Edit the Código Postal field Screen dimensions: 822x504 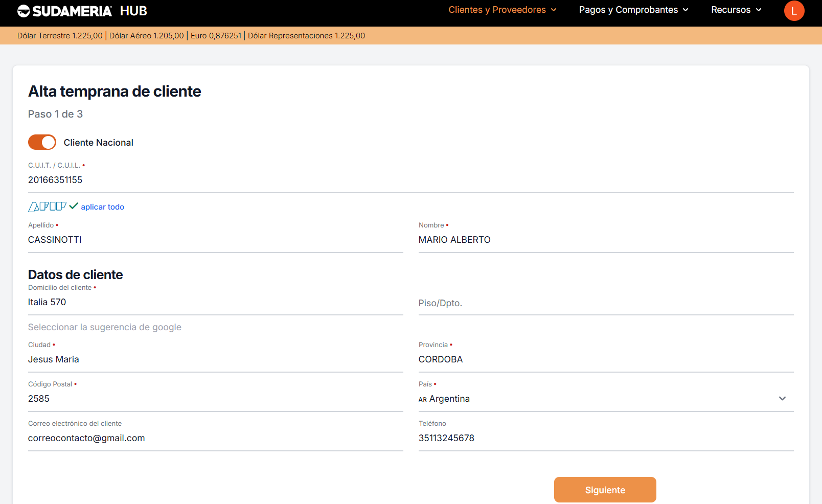pyautogui.click(x=215, y=399)
